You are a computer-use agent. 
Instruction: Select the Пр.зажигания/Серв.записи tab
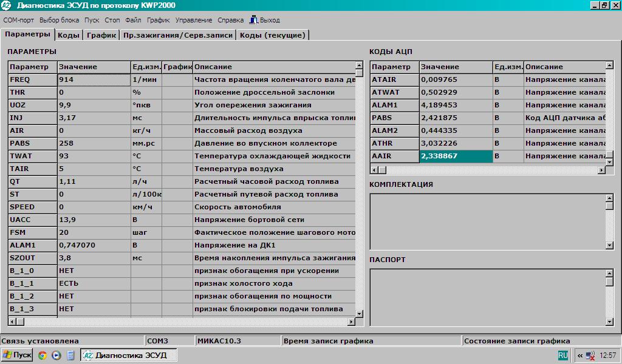click(177, 35)
